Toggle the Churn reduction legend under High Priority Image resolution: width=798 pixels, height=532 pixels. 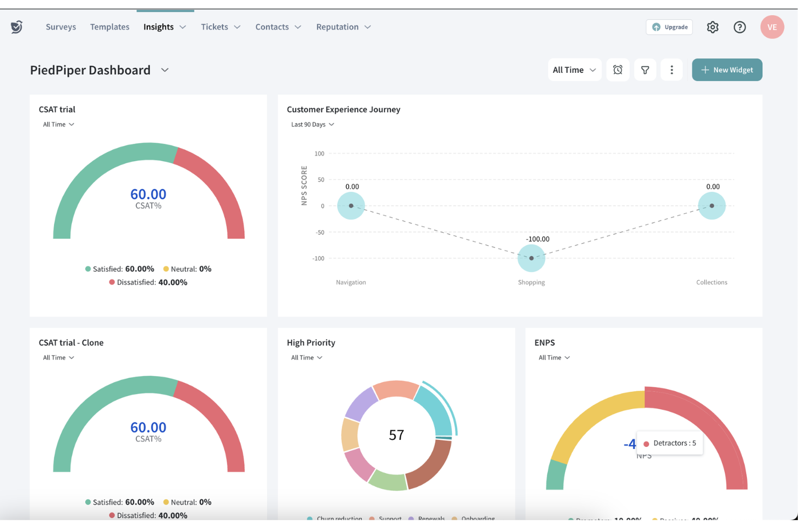click(334, 519)
